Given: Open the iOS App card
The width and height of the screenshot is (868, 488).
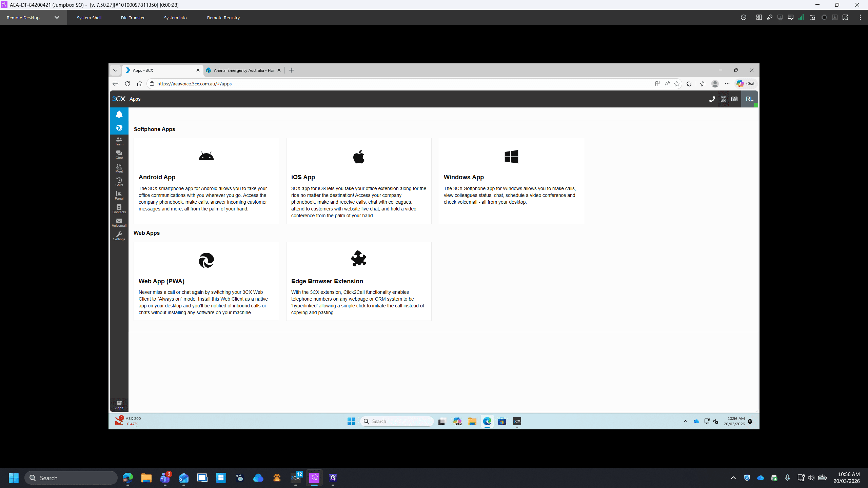Looking at the screenshot, I should pyautogui.click(x=359, y=181).
